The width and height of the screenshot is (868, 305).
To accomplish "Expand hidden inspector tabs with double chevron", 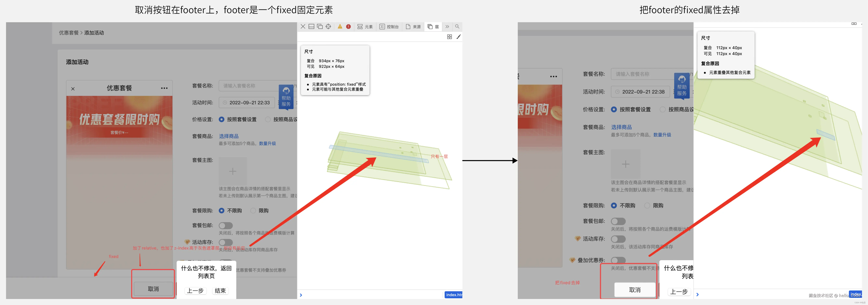I will (447, 27).
